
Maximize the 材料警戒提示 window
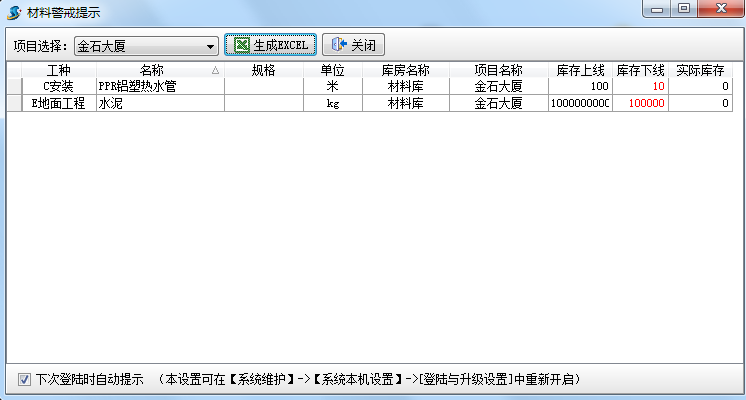[685, 9]
